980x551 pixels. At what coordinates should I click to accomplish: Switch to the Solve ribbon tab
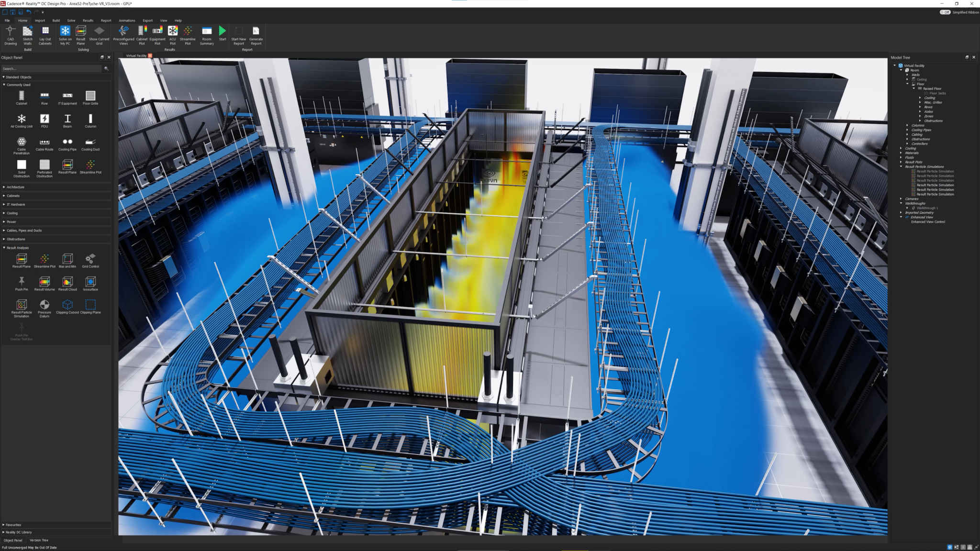coord(71,21)
